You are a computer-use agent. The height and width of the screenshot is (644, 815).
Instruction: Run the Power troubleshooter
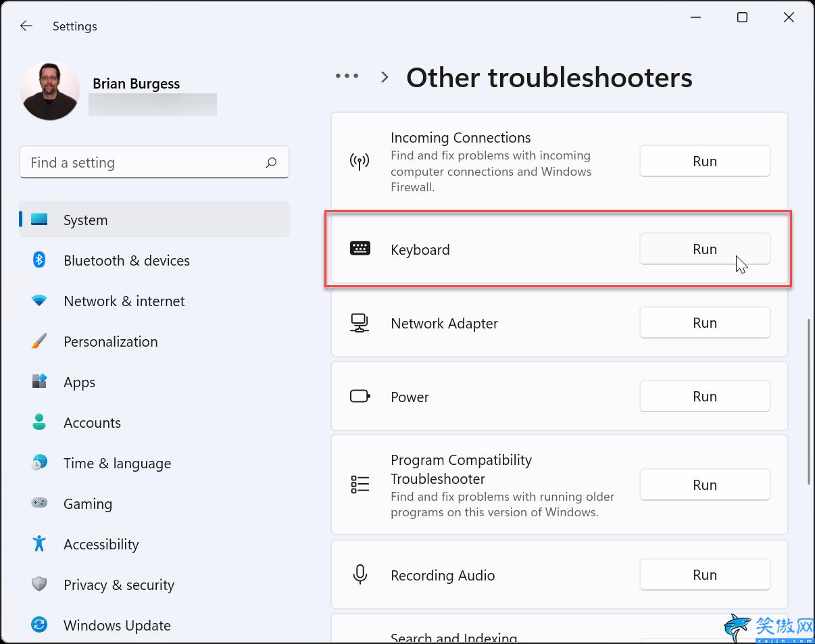pyautogui.click(x=705, y=396)
